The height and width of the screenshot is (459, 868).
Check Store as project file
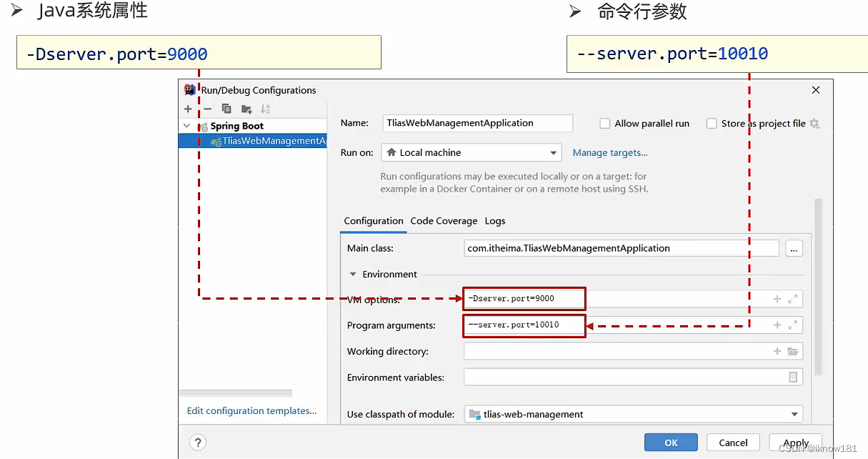point(712,123)
